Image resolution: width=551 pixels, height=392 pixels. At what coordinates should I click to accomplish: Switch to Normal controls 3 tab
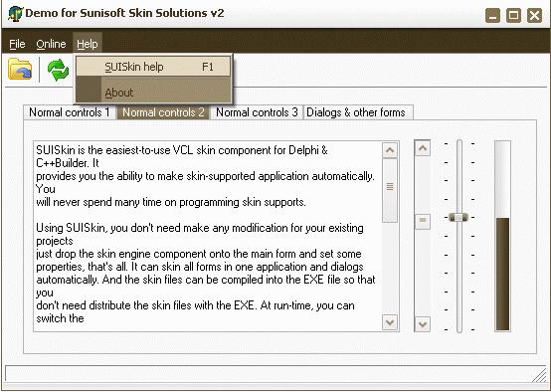point(257,112)
